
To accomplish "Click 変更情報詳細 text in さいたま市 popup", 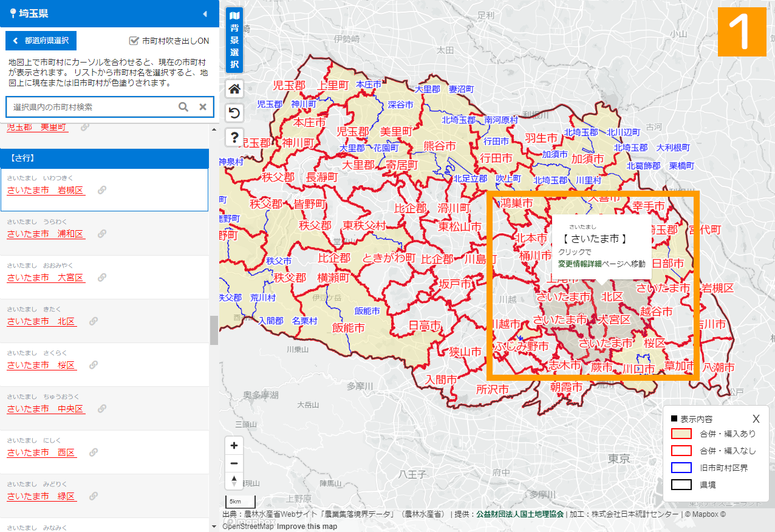I will [581, 264].
